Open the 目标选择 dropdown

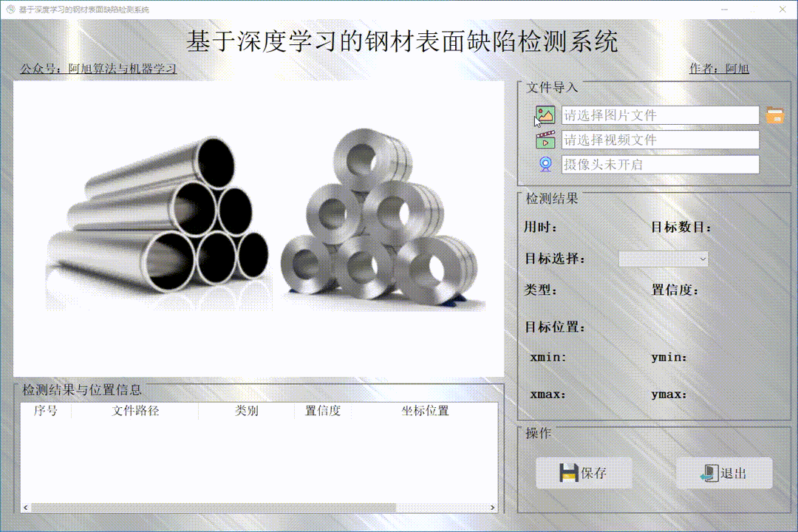(663, 259)
